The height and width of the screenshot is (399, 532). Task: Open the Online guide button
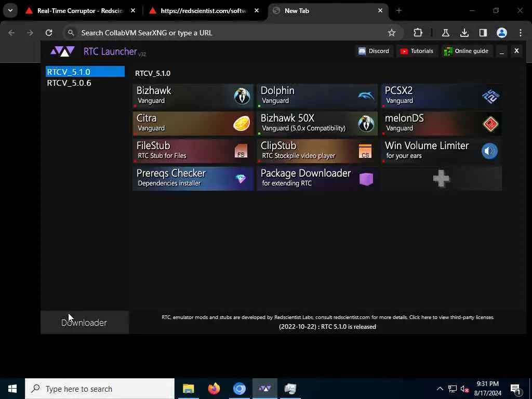(467, 51)
